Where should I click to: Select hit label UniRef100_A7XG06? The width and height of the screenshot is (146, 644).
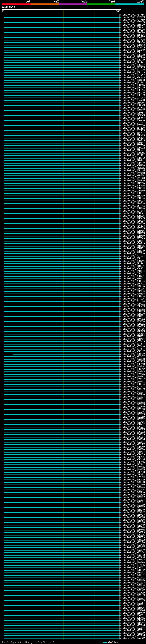point(133,635)
